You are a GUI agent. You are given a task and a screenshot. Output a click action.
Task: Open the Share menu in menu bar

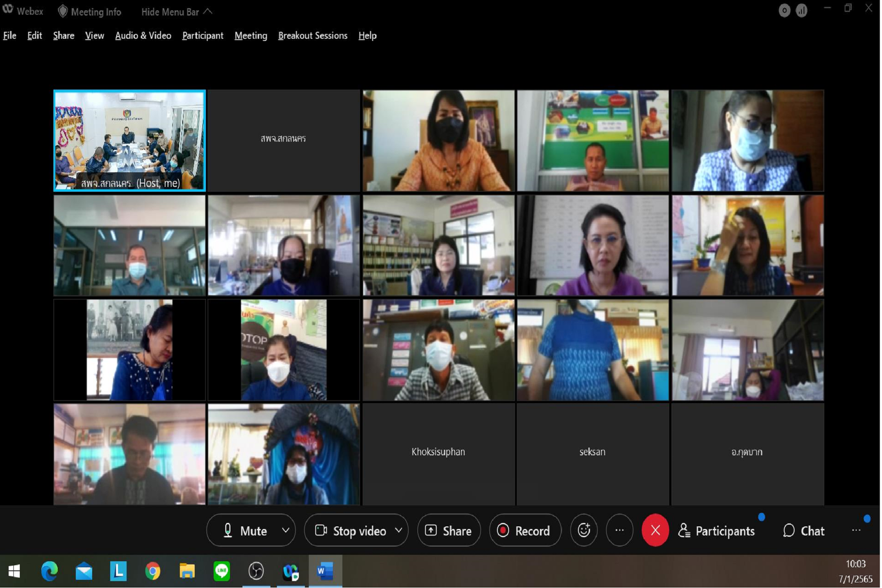(x=64, y=35)
